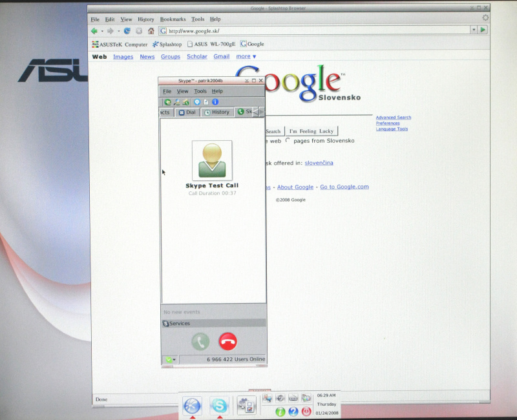Open the browser's Bookmarks menu

[x=173, y=19]
